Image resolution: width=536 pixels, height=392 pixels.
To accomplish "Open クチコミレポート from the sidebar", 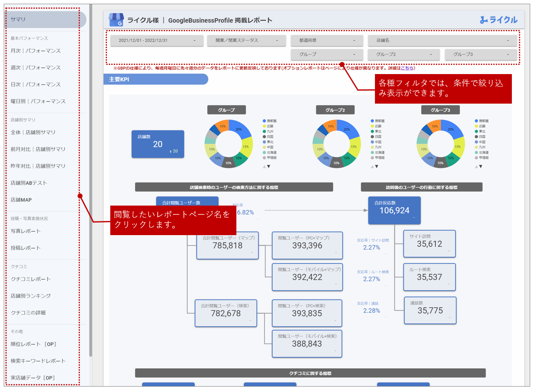I will pyautogui.click(x=31, y=279).
